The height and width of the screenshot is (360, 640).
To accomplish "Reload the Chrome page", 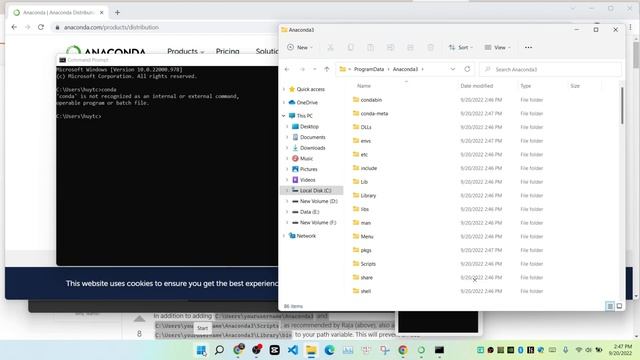I will point(41,27).
